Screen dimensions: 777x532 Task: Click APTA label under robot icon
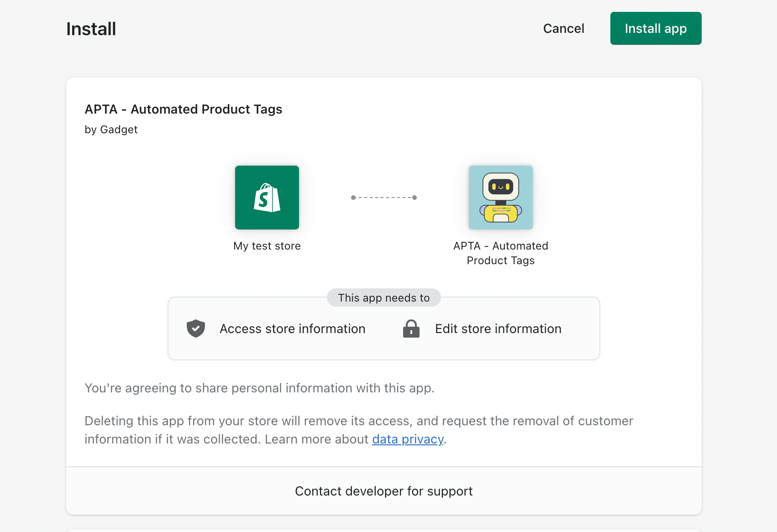501,253
